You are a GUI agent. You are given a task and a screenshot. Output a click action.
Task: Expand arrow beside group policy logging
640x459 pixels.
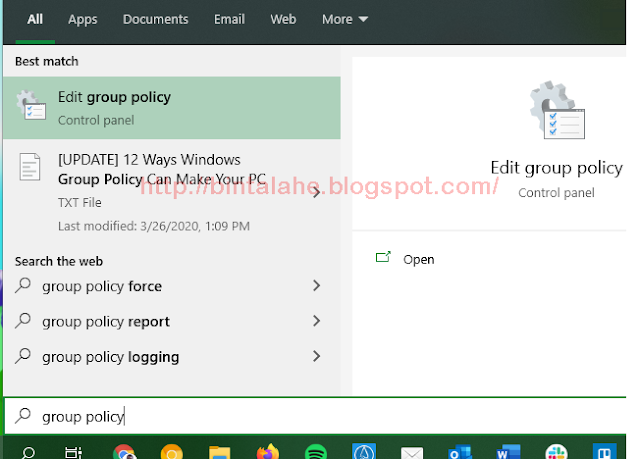click(316, 356)
